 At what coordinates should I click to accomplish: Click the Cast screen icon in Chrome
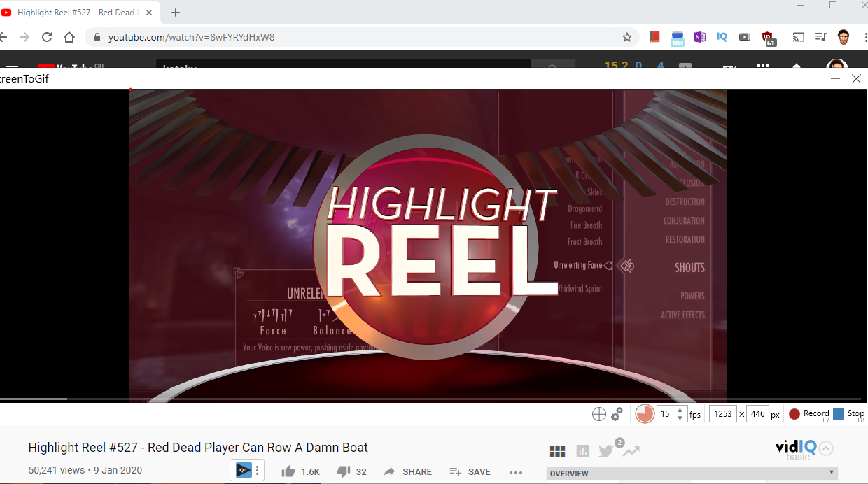pyautogui.click(x=799, y=37)
